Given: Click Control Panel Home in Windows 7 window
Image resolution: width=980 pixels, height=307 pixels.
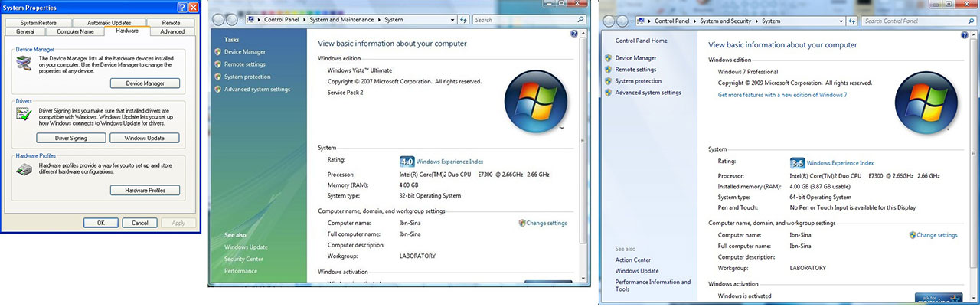Looking at the screenshot, I should pos(641,41).
